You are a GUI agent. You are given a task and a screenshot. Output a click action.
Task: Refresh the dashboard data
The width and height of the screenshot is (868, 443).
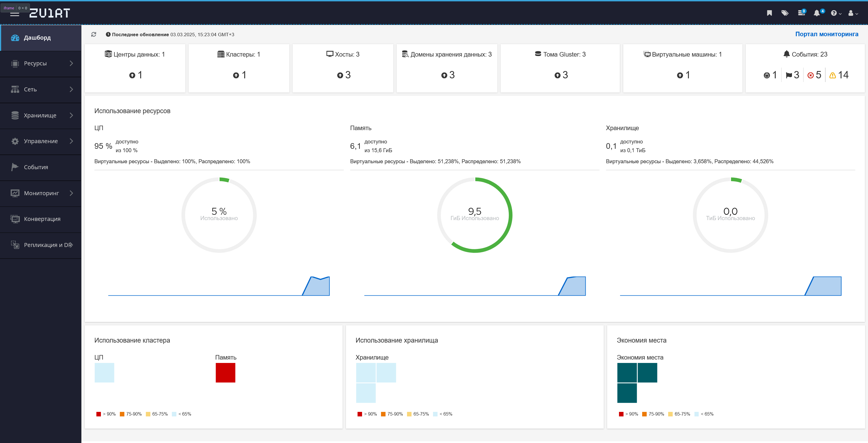point(94,35)
